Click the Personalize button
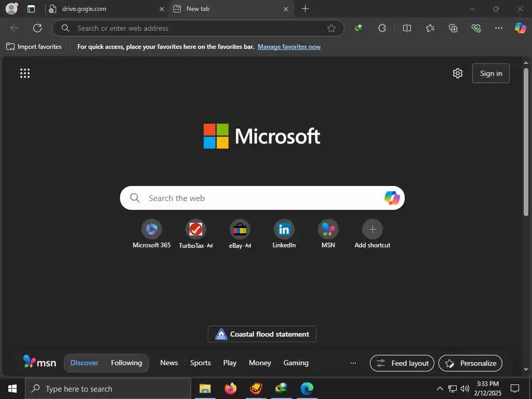Image resolution: width=532 pixels, height=399 pixels. point(470,363)
